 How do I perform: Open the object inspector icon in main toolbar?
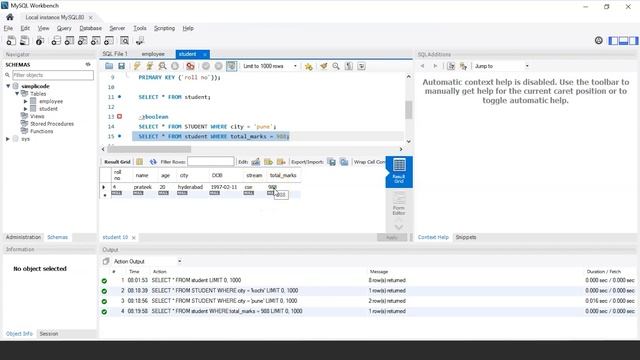tap(40, 40)
